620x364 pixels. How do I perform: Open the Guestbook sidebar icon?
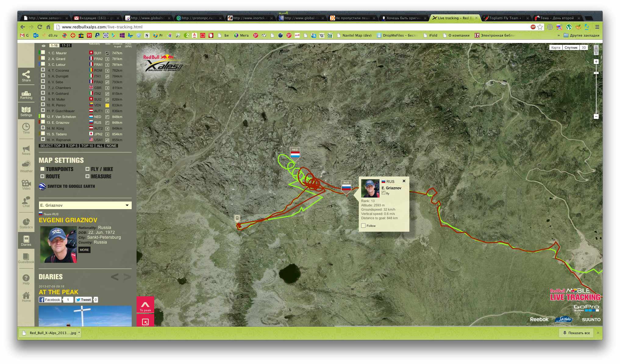(x=26, y=258)
